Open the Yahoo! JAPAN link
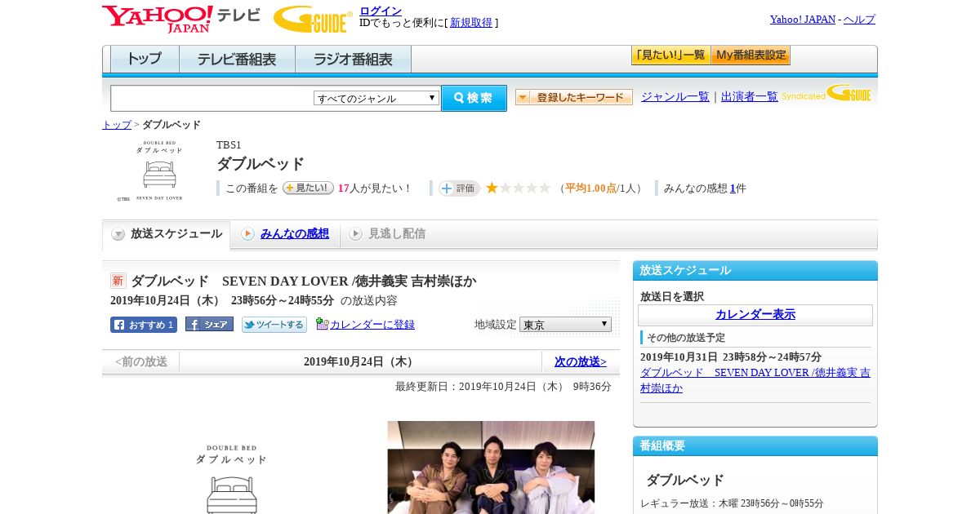The height and width of the screenshot is (514, 980). pos(803,19)
